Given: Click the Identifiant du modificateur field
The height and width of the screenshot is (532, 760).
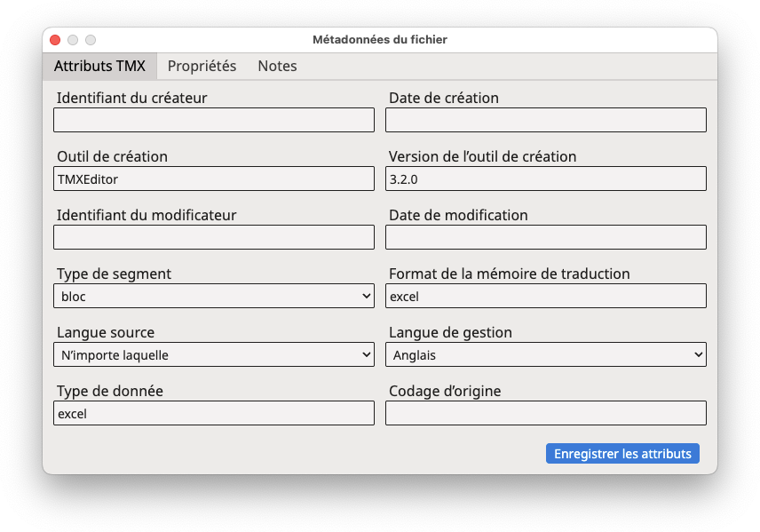Looking at the screenshot, I should [x=214, y=237].
